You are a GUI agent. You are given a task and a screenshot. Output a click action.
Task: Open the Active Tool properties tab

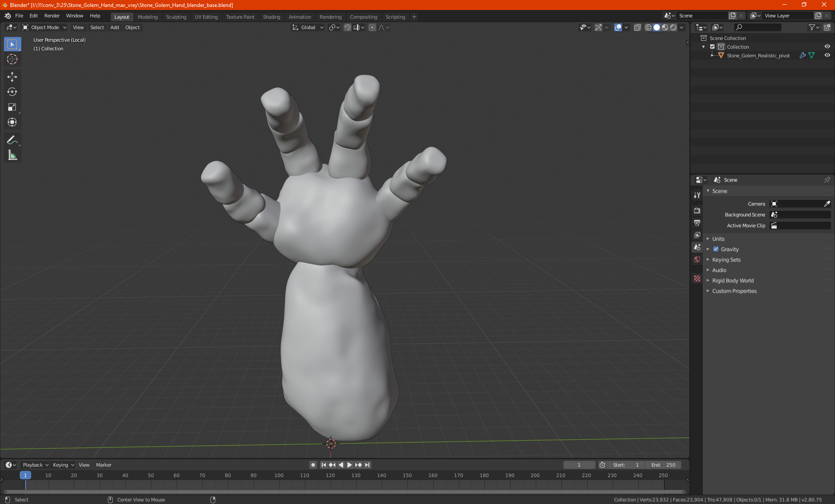[697, 195]
